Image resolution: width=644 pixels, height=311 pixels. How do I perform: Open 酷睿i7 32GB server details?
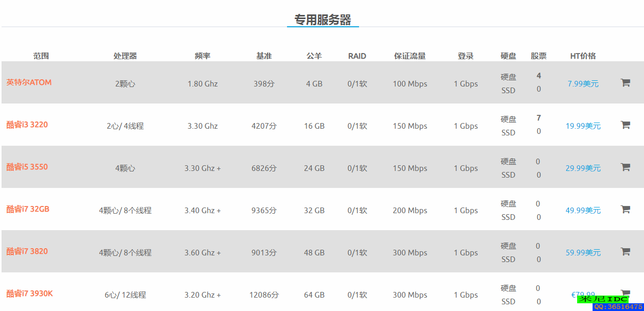28,209
